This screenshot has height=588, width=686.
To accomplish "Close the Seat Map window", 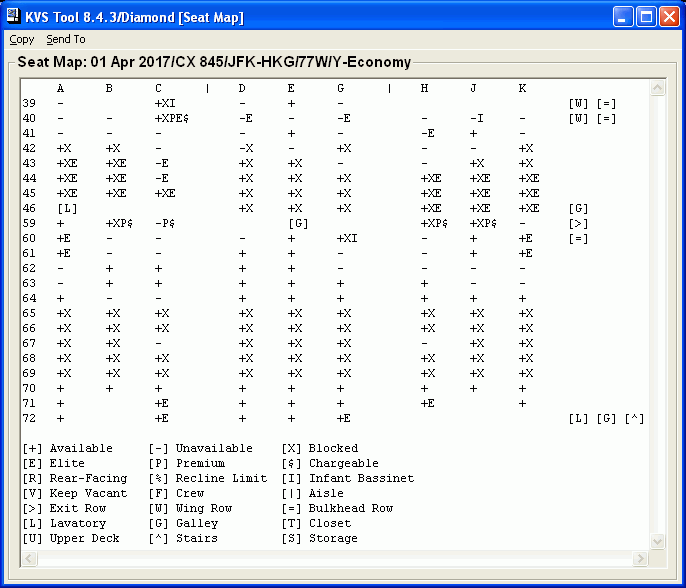I will tap(669, 17).
